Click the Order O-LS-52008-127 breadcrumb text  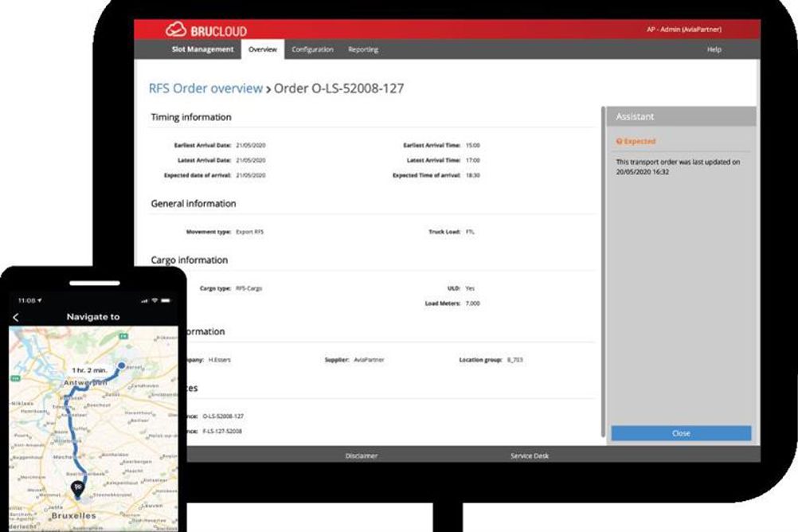339,88
